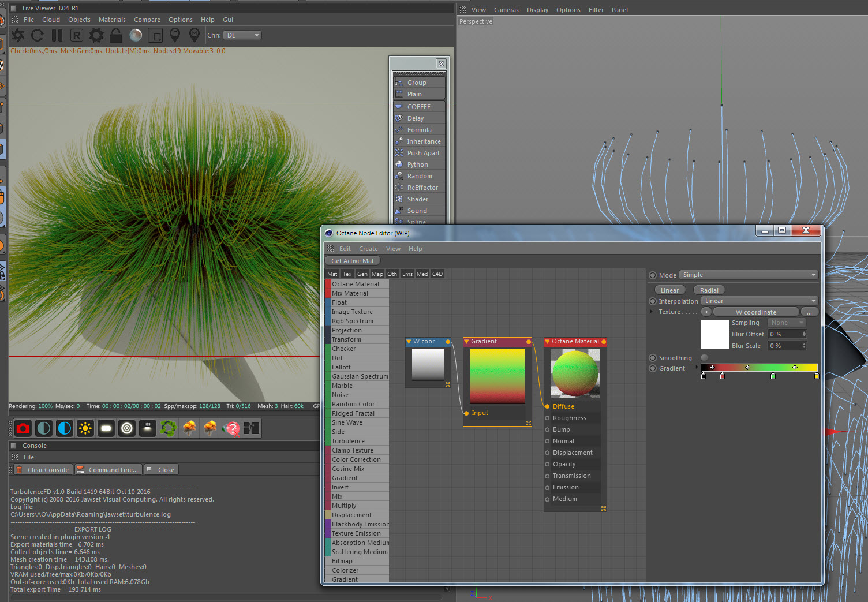868x602 pixels.
Task: Click the clay mode sphere icon
Action: (136, 36)
